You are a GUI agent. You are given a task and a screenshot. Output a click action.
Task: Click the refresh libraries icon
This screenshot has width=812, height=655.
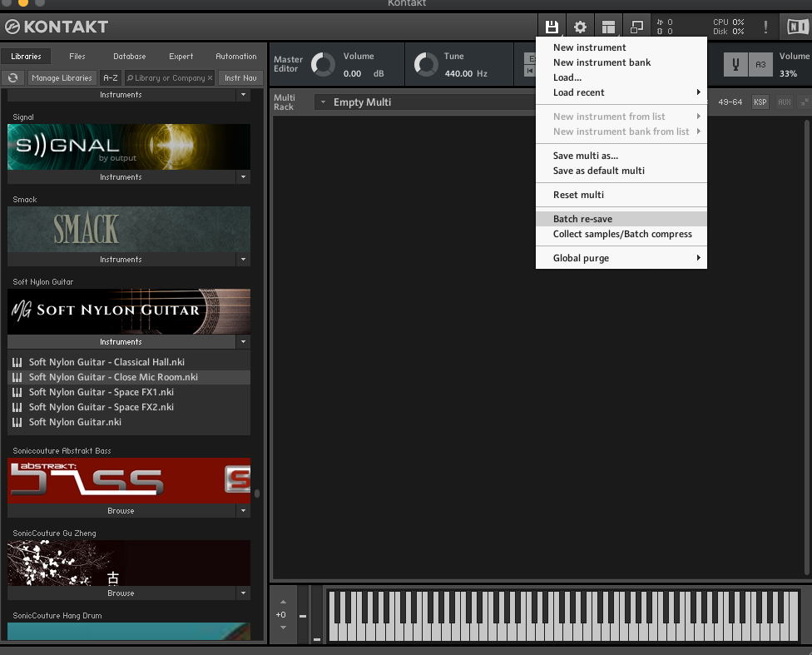(x=13, y=77)
